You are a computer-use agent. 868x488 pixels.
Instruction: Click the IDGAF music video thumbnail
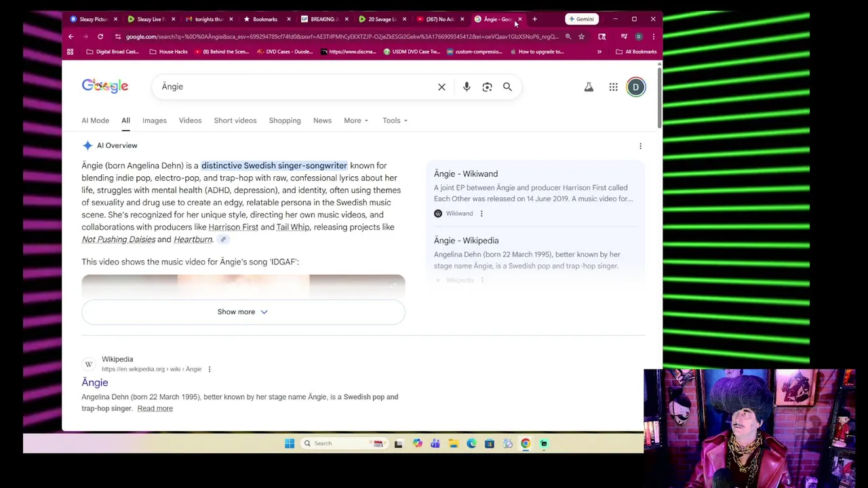[x=243, y=286]
